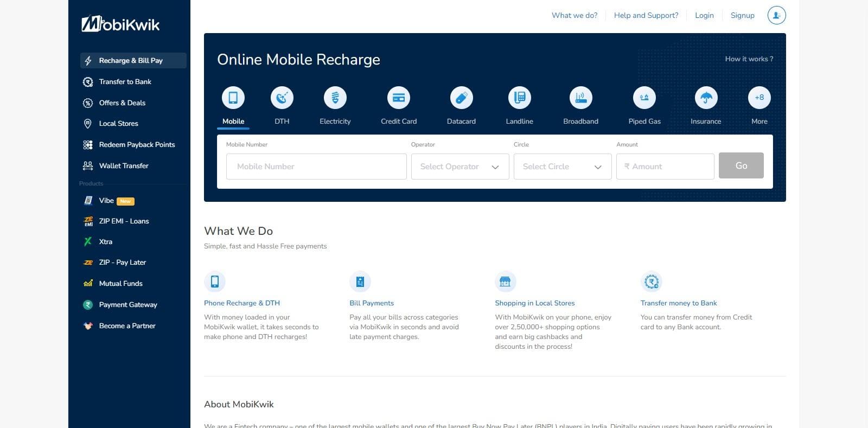Click the Go button

pyautogui.click(x=741, y=165)
